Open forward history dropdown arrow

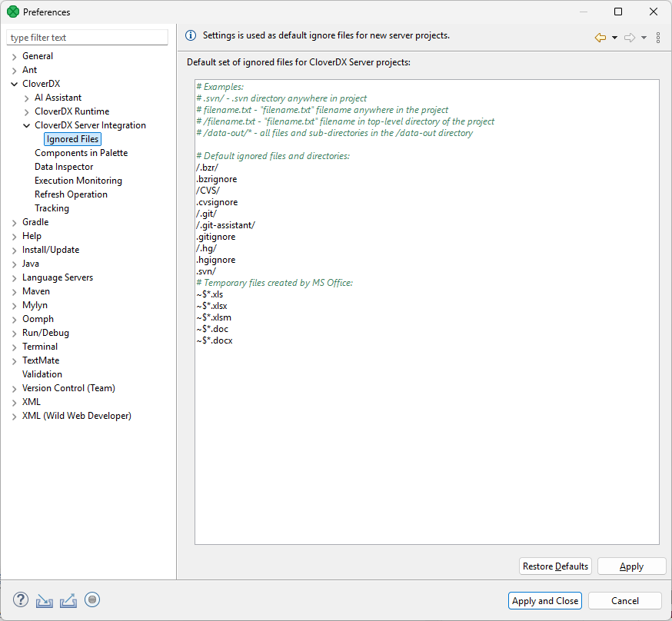pos(644,38)
